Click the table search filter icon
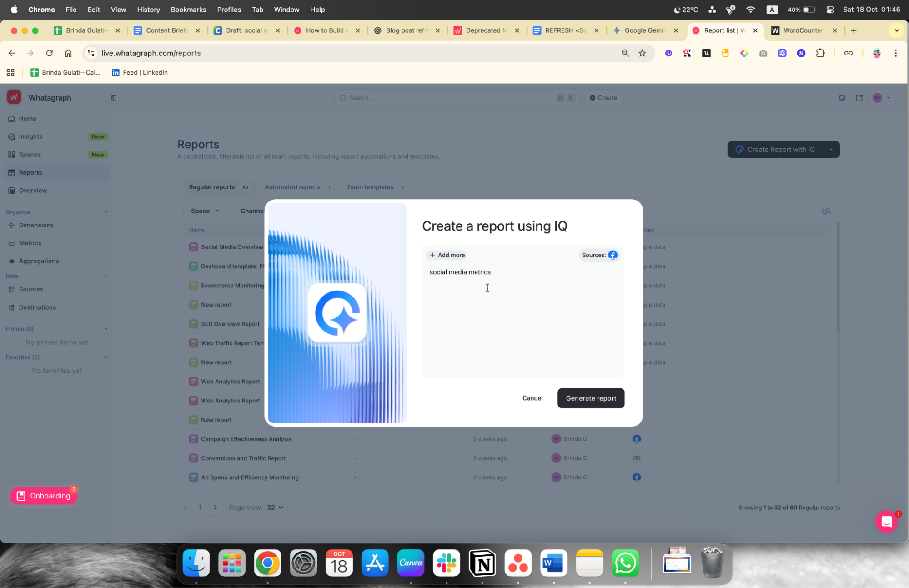The height and width of the screenshot is (588, 909). [826, 211]
